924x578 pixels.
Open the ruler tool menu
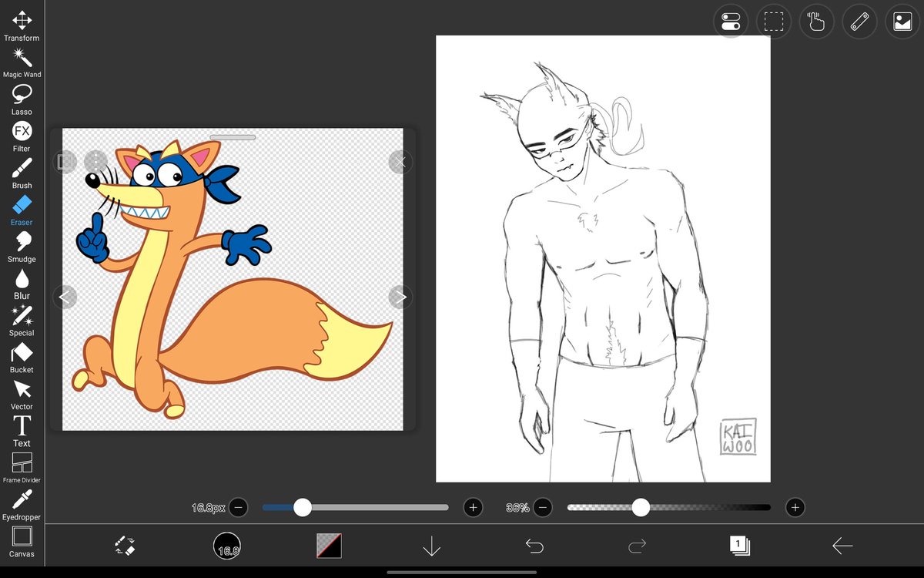[859, 22]
